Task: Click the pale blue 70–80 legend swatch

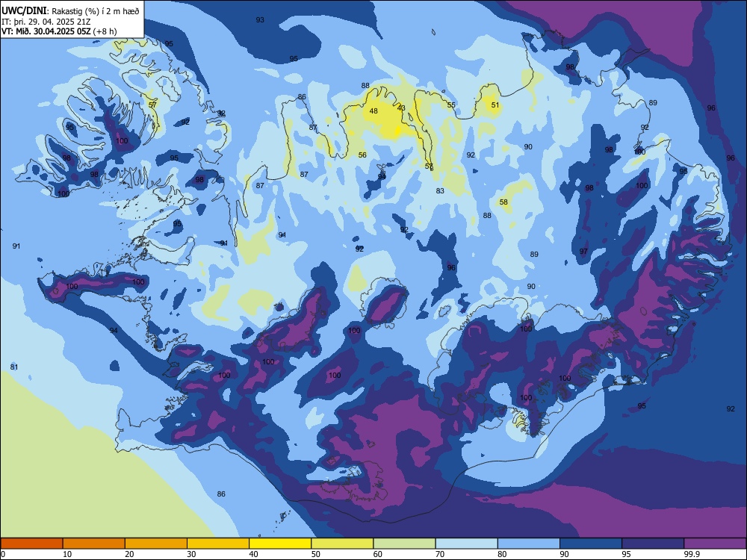Action: (466, 544)
